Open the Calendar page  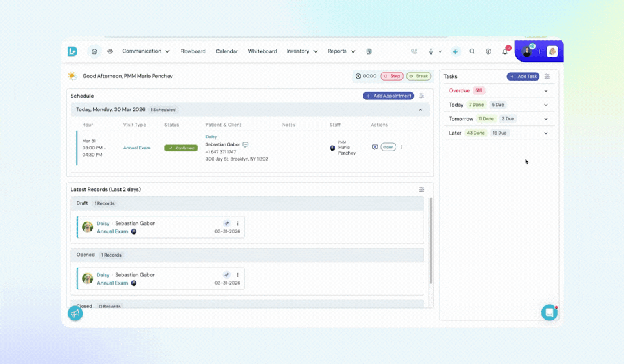point(227,51)
